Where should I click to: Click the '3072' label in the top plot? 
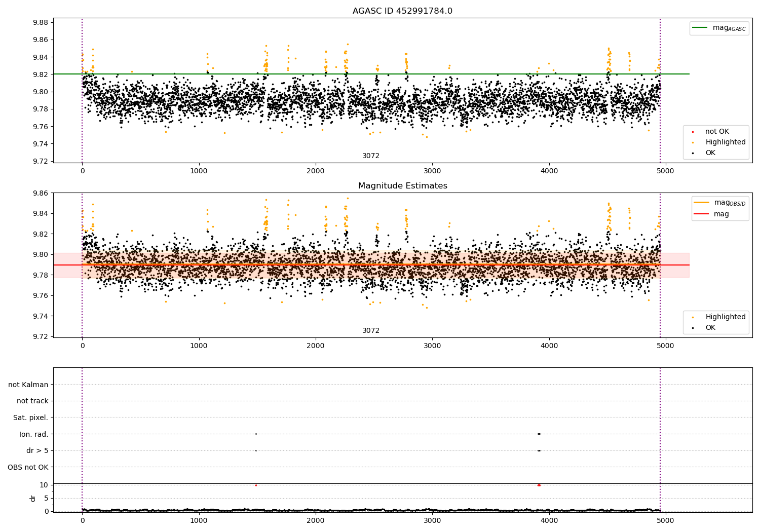click(371, 156)
